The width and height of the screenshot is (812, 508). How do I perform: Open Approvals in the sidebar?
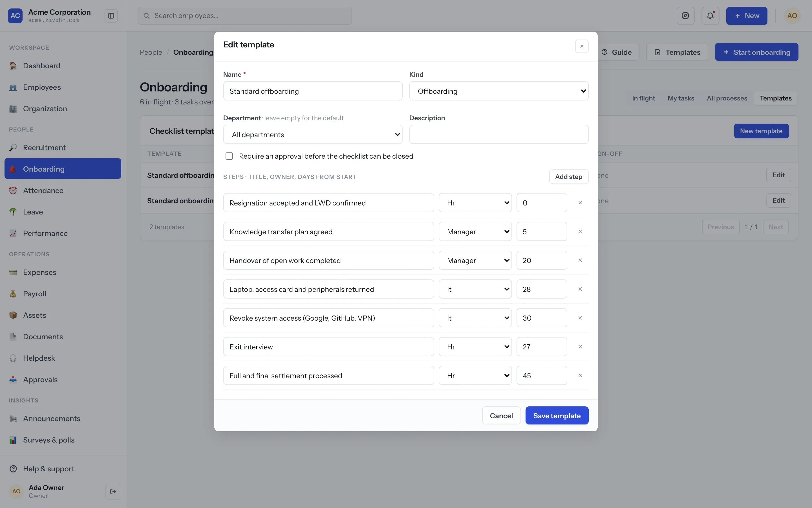point(63,380)
